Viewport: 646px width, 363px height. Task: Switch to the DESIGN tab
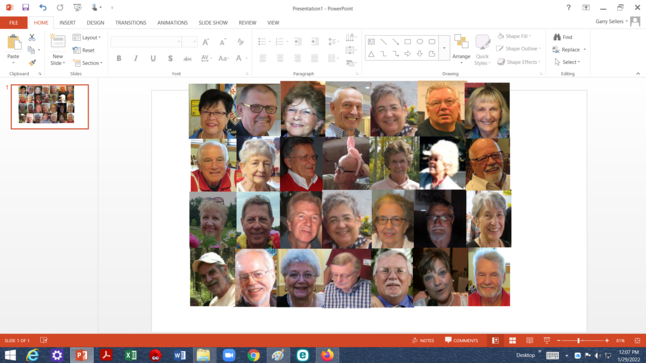pyautogui.click(x=95, y=23)
